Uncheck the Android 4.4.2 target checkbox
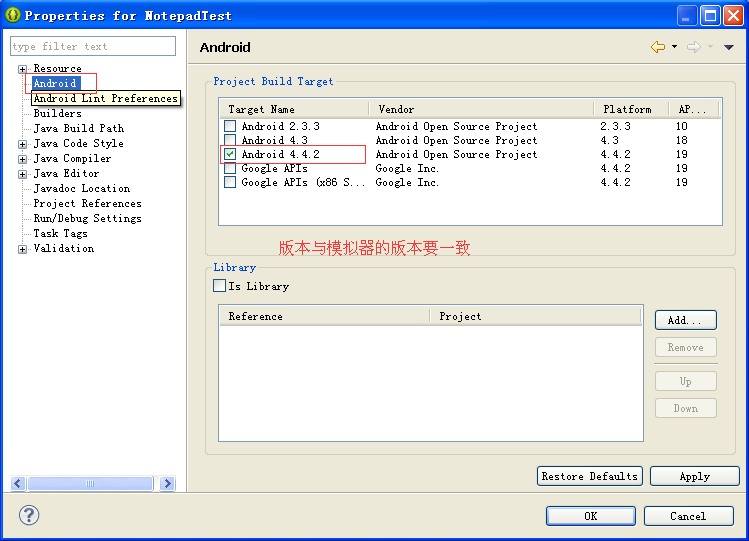The image size is (749, 541). click(230, 154)
